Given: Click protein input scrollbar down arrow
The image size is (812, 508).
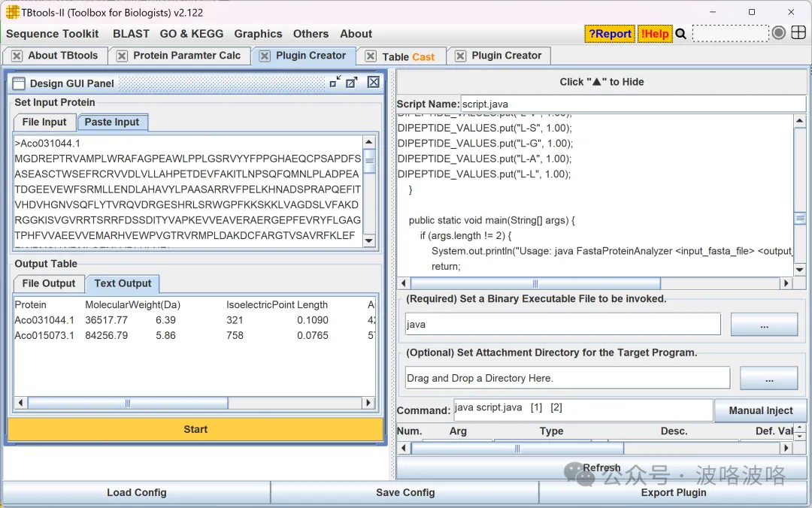Looking at the screenshot, I should (368, 240).
